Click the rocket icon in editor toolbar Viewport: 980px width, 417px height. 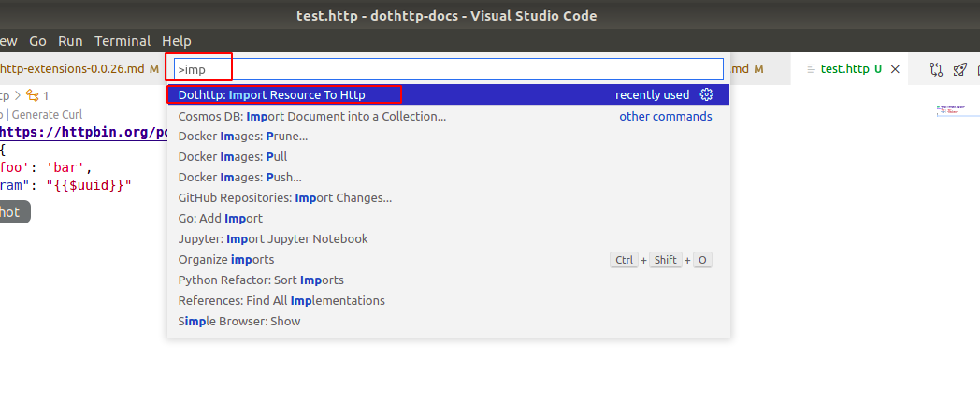pyautogui.click(x=960, y=69)
